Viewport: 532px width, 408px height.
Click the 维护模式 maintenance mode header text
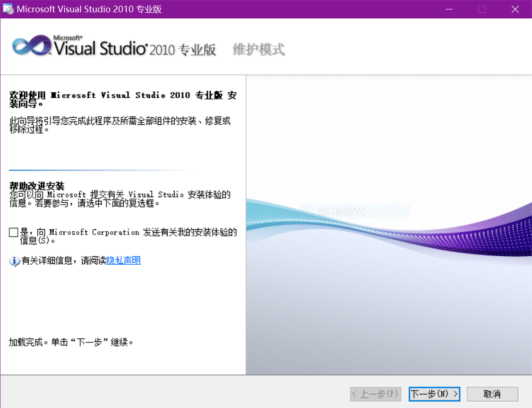tap(258, 49)
